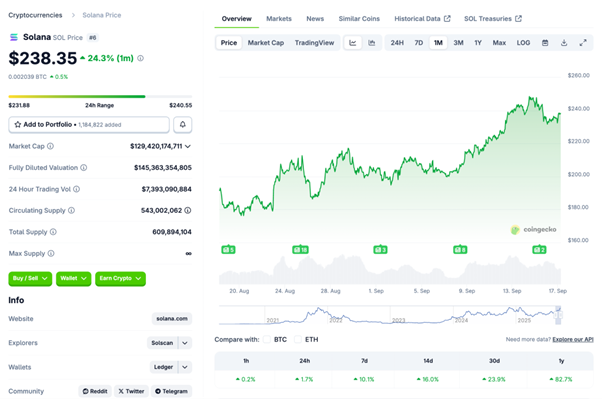
Task: Enable ETH comparison checkbox
Action: point(298,339)
